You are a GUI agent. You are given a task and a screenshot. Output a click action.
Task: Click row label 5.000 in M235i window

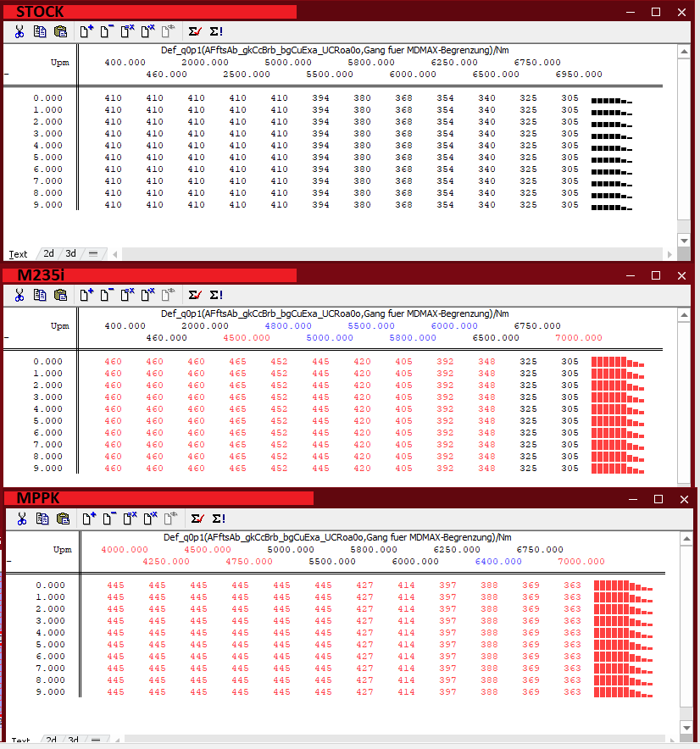point(47,421)
